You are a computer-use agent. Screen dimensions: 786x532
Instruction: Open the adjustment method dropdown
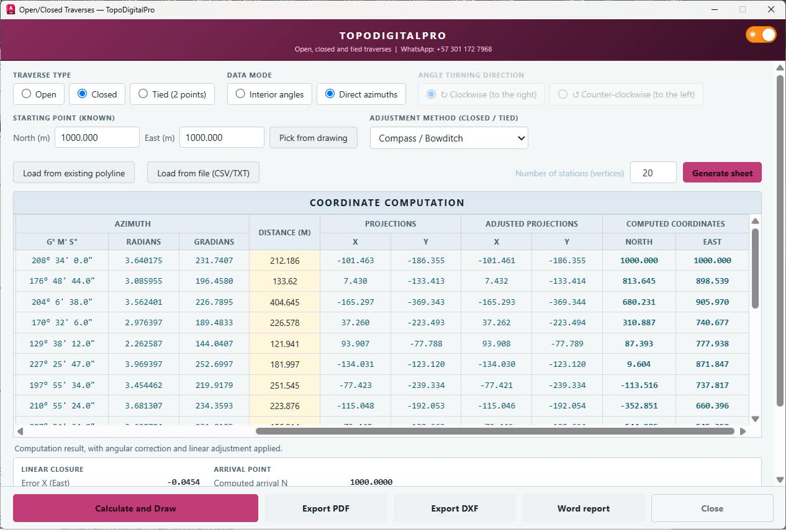[x=449, y=138]
